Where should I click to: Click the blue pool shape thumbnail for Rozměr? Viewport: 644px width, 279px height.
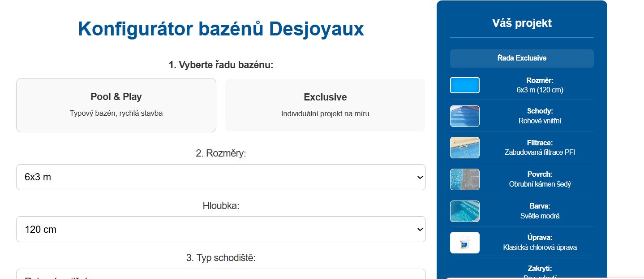click(x=465, y=85)
